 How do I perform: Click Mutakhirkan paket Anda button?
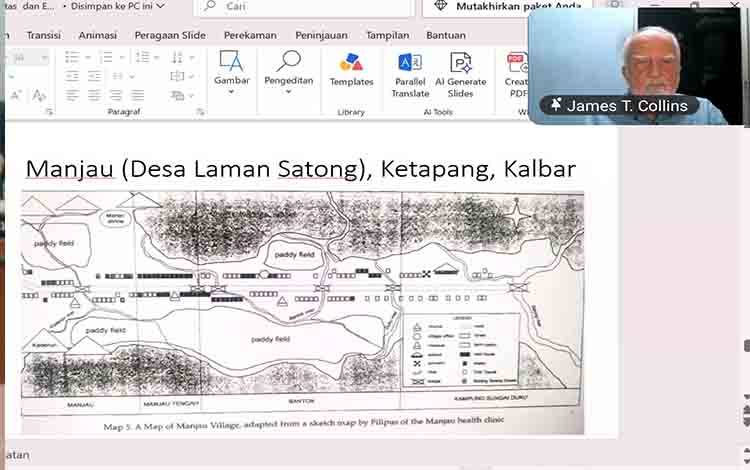coord(507,6)
